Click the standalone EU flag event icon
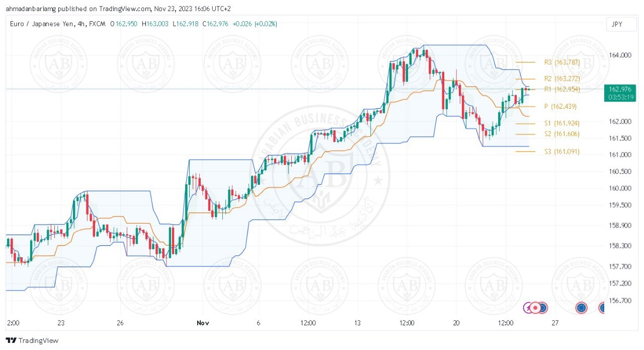Screen dimensions: 644x350 (x=582, y=307)
